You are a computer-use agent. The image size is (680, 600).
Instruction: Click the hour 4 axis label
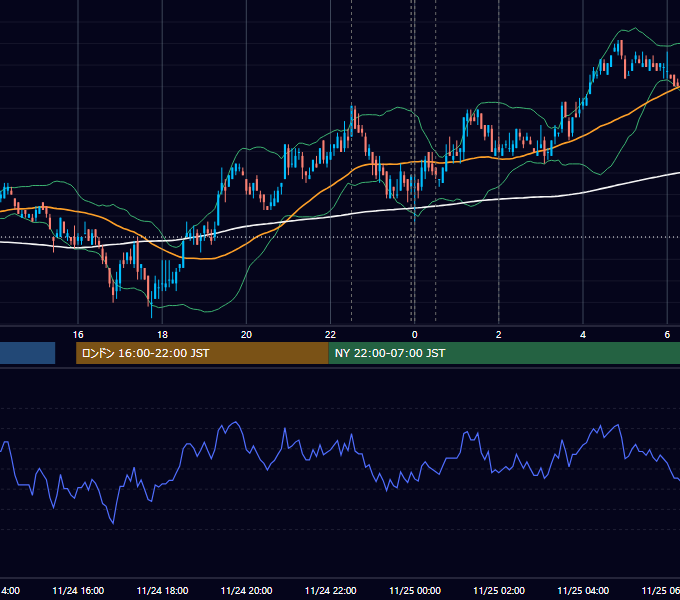(x=583, y=334)
